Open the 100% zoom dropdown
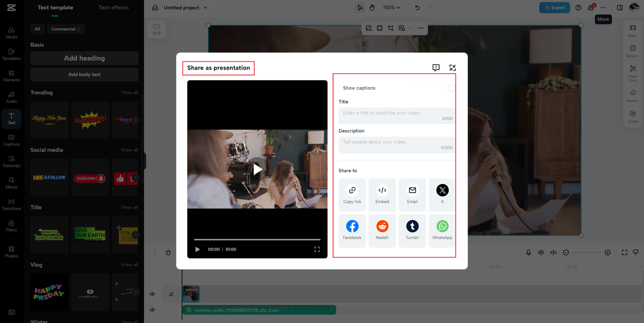The image size is (644, 323). (x=391, y=8)
